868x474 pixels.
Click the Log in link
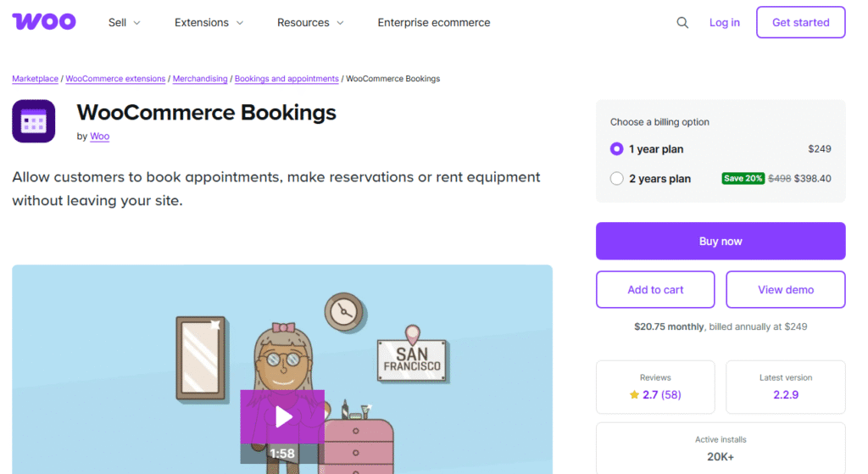point(725,23)
